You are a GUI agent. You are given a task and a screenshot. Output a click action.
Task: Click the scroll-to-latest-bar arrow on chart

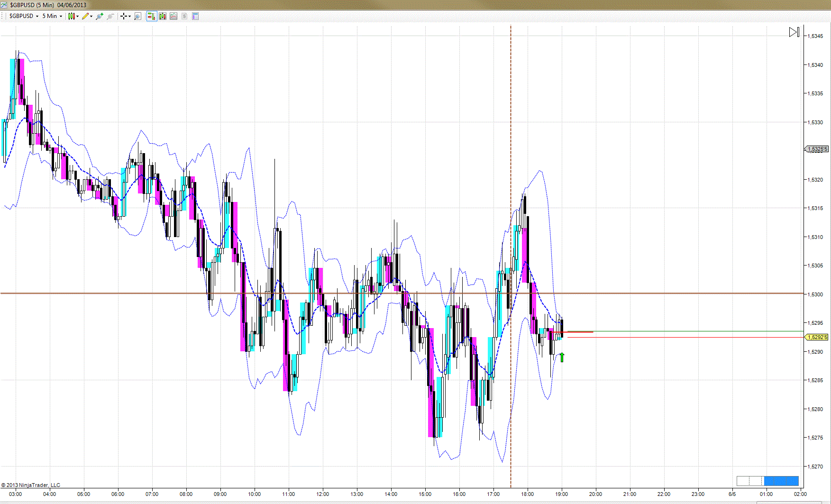click(794, 32)
